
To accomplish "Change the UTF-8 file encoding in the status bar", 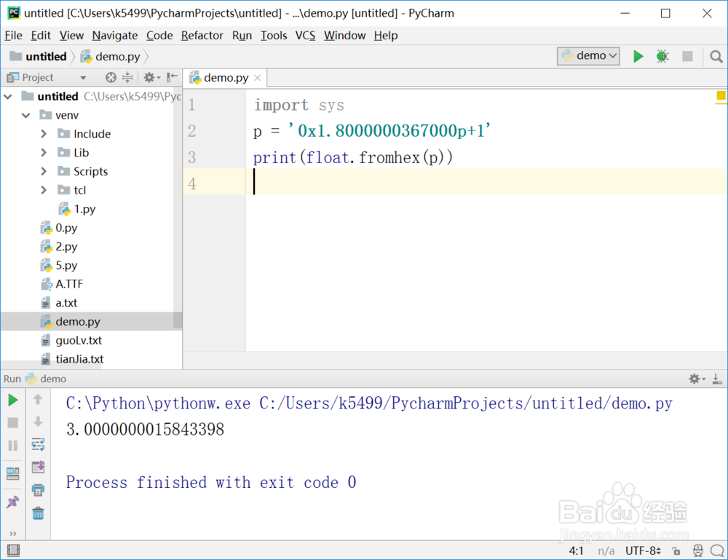I will tap(643, 551).
